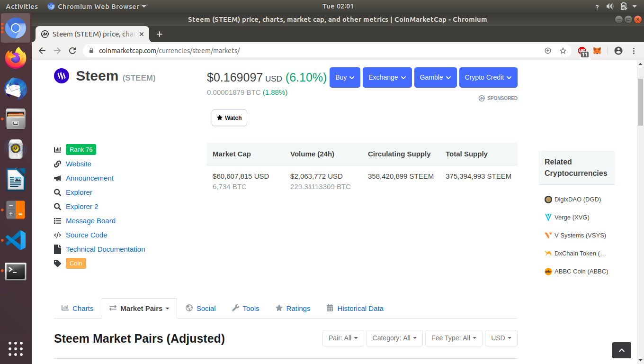Click the browser back arrow
Screen dimensions: 644x364
[x=42, y=51]
